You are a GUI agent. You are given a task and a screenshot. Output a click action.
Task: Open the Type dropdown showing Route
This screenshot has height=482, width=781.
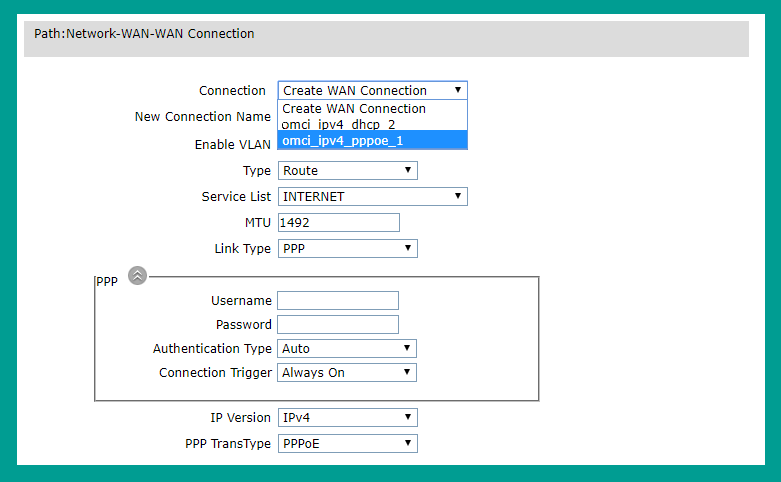[348, 170]
